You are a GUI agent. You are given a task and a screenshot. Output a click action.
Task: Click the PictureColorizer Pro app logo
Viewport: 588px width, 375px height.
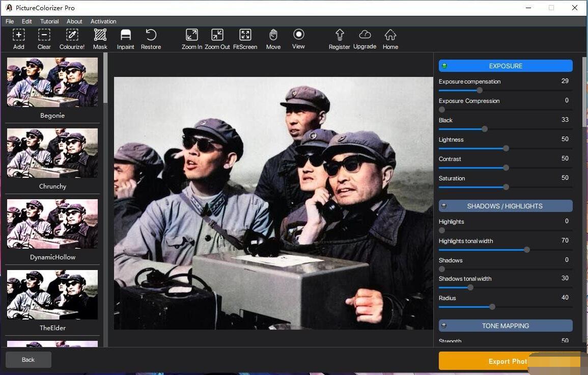coord(8,8)
